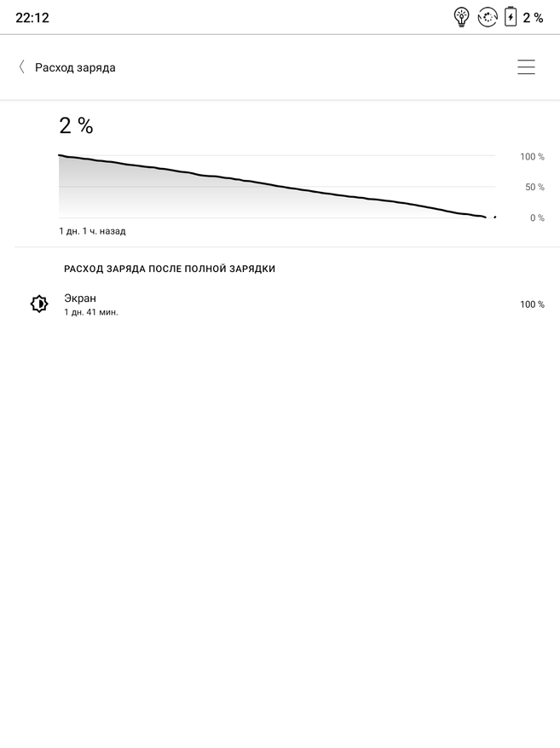560x748 pixels.
Task: Click the '1 дн. 1 ч. назад' time label
Action: (92, 231)
